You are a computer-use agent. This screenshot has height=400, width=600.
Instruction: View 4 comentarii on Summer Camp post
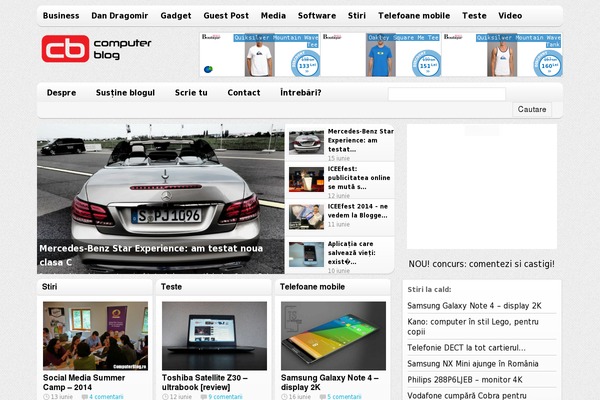tap(106, 397)
